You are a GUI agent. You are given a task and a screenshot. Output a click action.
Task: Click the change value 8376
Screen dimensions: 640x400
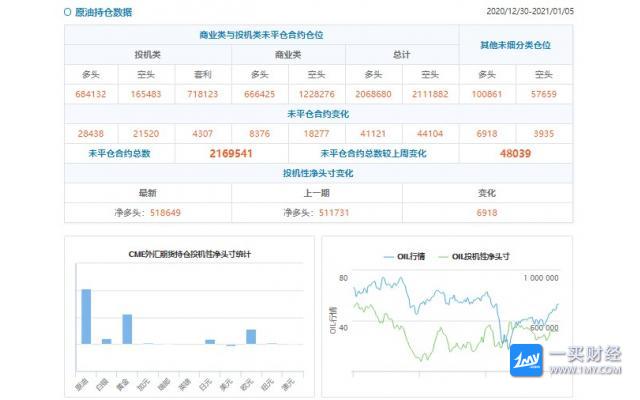click(x=260, y=134)
